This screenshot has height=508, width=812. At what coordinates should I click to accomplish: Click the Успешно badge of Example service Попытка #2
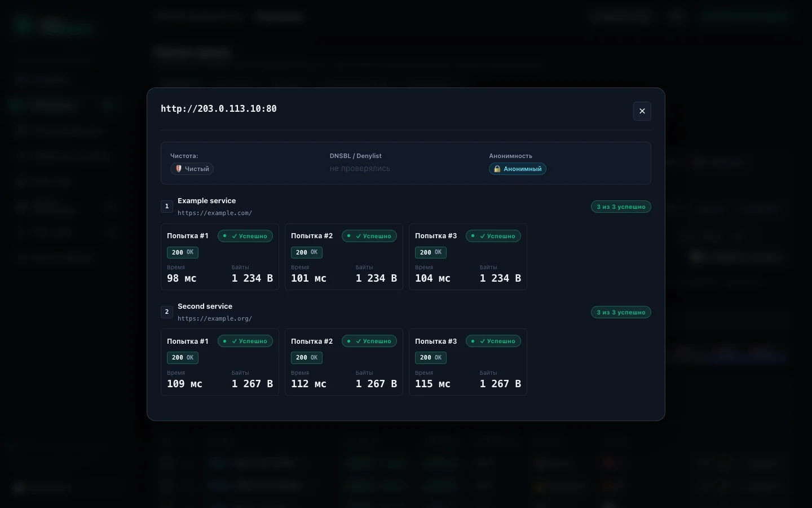[x=369, y=237]
